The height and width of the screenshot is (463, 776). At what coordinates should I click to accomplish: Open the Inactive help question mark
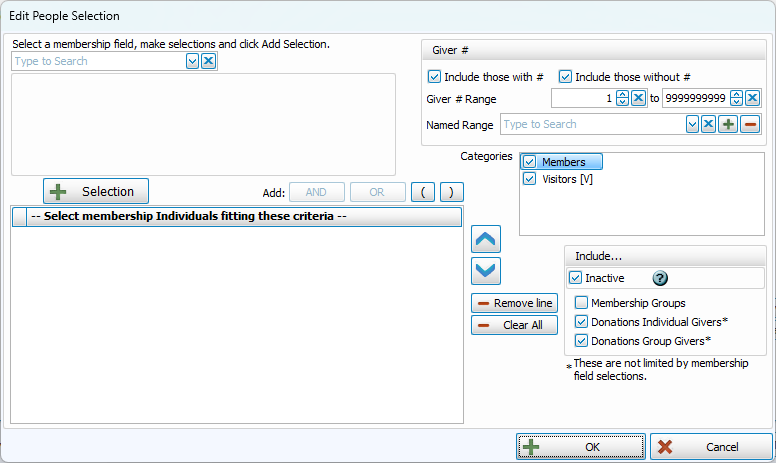(x=660, y=278)
